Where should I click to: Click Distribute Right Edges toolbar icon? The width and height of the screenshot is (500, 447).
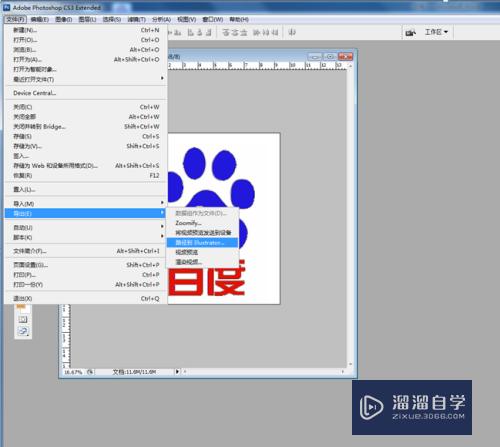click(275, 32)
